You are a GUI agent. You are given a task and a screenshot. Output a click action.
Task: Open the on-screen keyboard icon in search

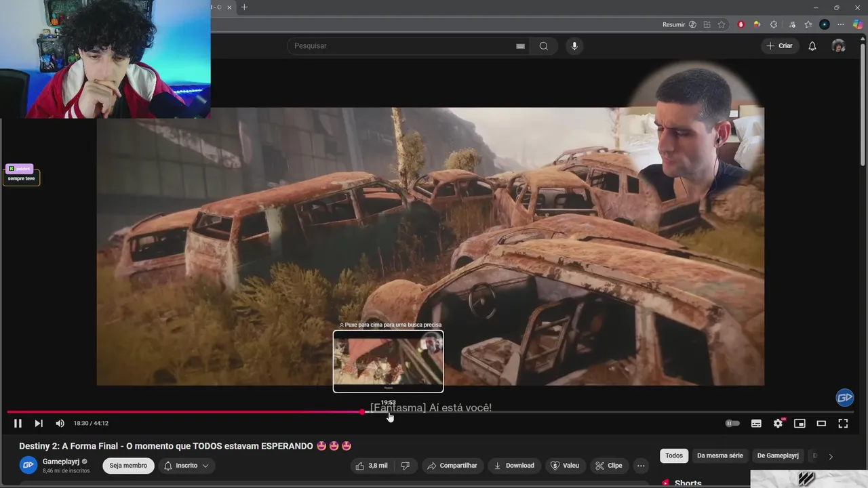(x=520, y=46)
